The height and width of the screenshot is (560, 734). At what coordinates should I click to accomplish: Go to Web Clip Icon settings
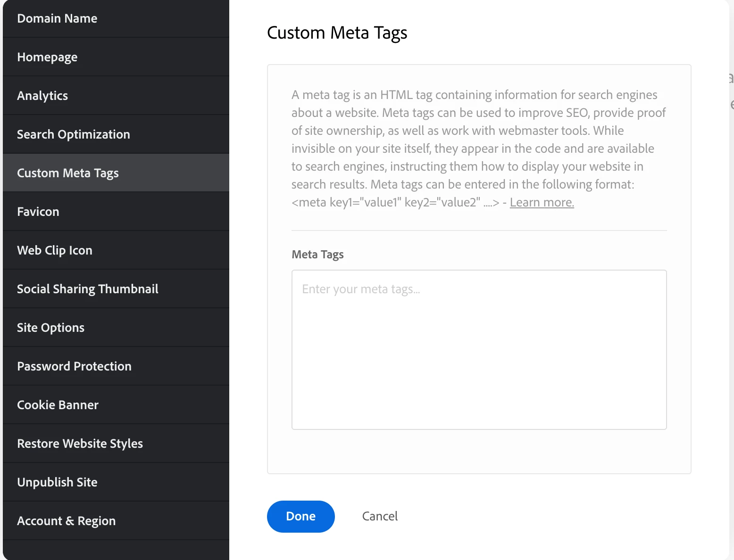coord(55,250)
